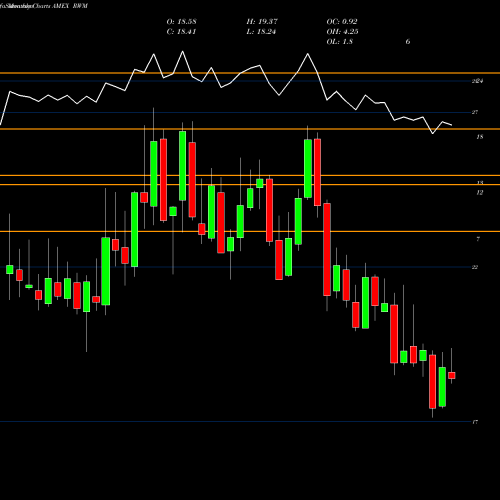Click the standalone number 6 near OL
The height and width of the screenshot is (500, 500).
tap(408, 42)
